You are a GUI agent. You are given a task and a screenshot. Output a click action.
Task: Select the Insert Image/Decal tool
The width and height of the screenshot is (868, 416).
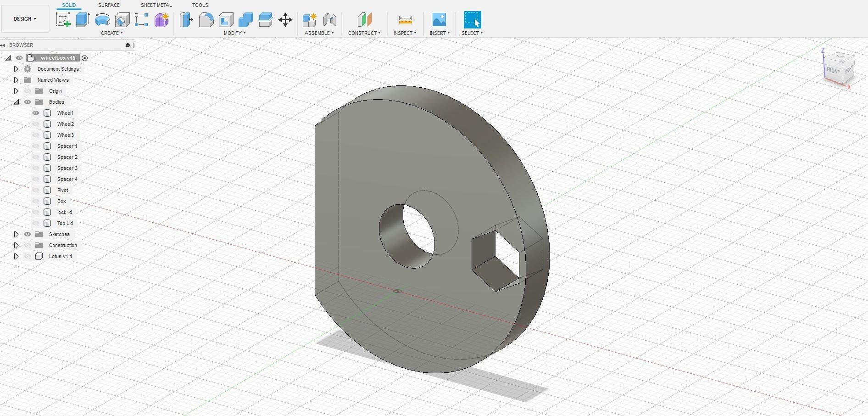440,20
